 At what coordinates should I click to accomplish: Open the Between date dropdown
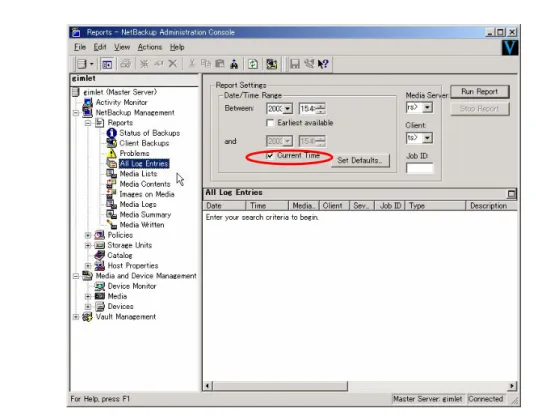(x=287, y=109)
